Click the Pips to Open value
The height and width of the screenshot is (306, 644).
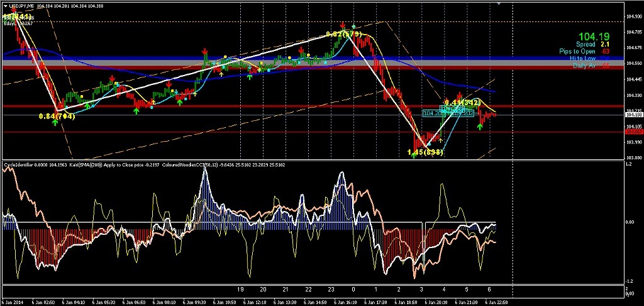click(606, 52)
